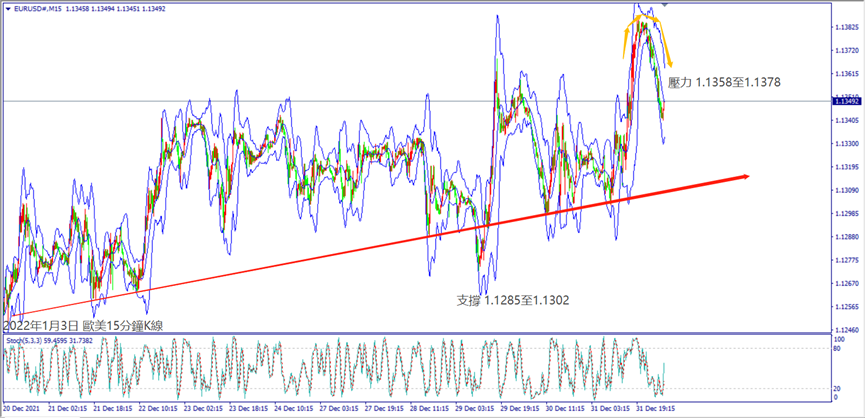Click the 27 Dec 03:15 time label
This screenshot has width=865, height=418.
tap(337, 409)
